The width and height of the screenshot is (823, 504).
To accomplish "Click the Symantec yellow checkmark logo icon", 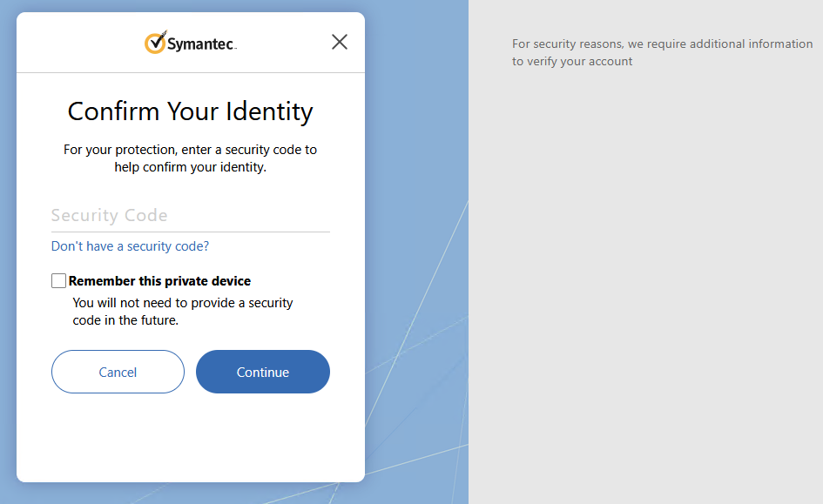I will [155, 43].
